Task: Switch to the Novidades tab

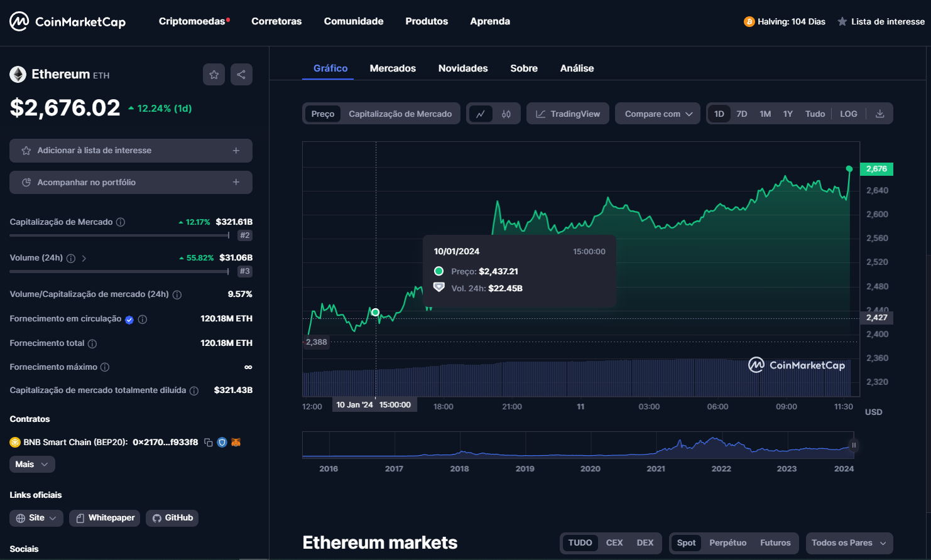Action: pos(463,68)
